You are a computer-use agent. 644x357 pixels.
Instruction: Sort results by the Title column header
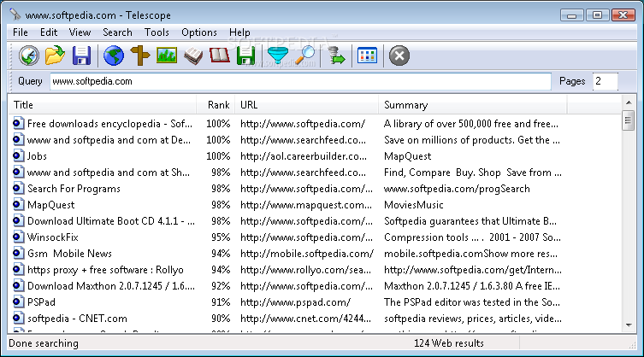(x=103, y=105)
